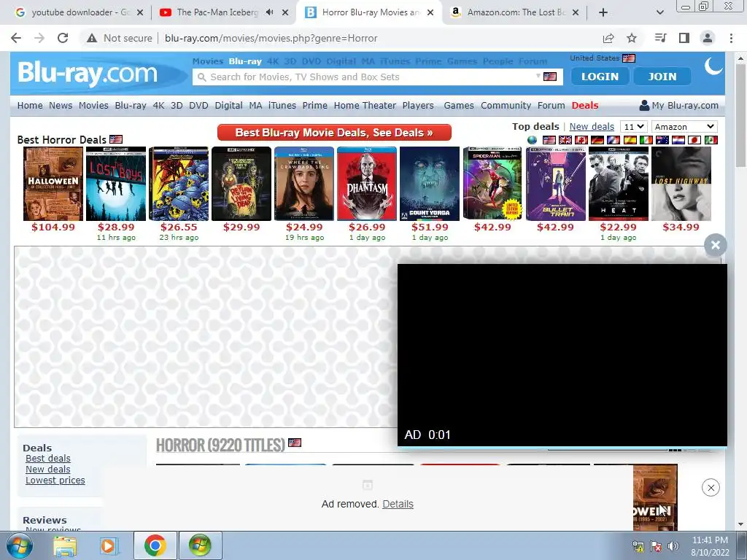Open Chrome side panel icon
The height and width of the screenshot is (560, 747).
point(684,38)
